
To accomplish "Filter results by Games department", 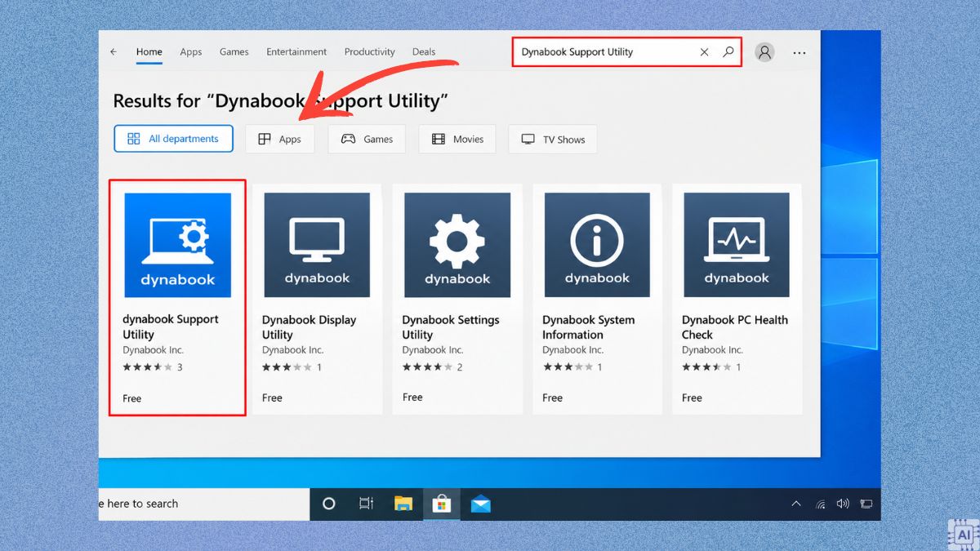I will tap(367, 140).
